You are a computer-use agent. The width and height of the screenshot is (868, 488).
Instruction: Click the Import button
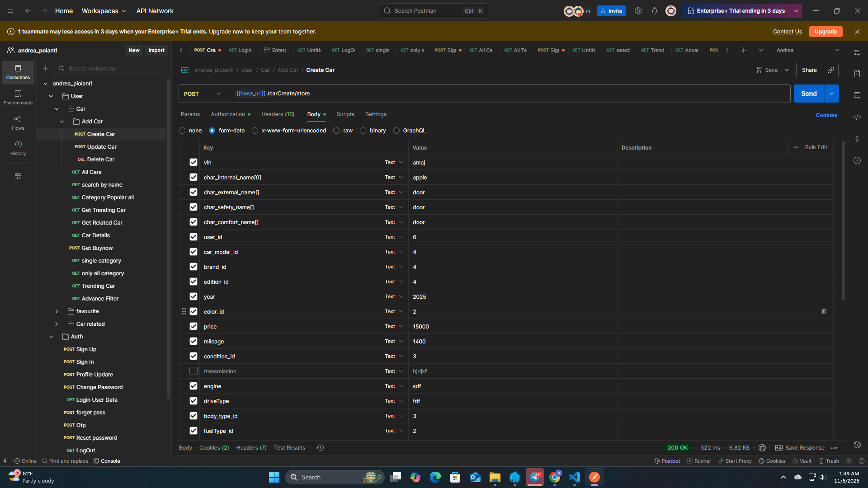point(156,50)
